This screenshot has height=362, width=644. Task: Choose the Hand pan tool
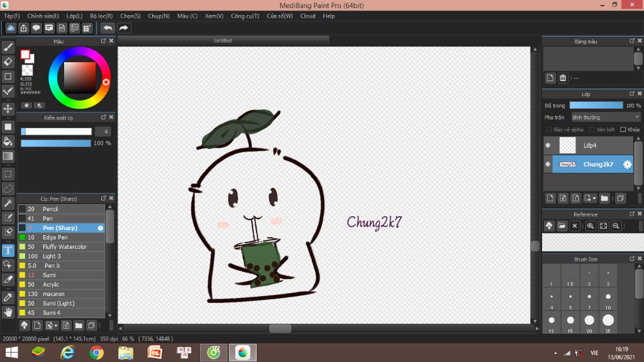8,312
